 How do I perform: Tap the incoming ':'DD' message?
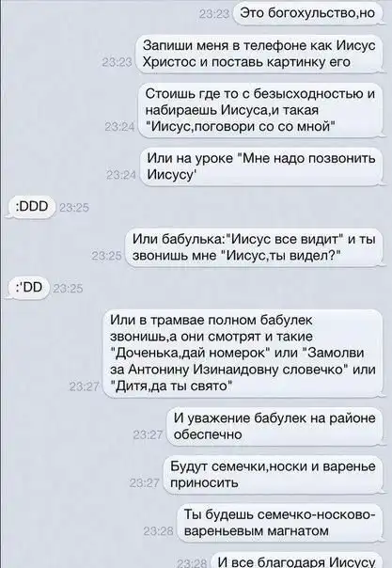point(29,288)
